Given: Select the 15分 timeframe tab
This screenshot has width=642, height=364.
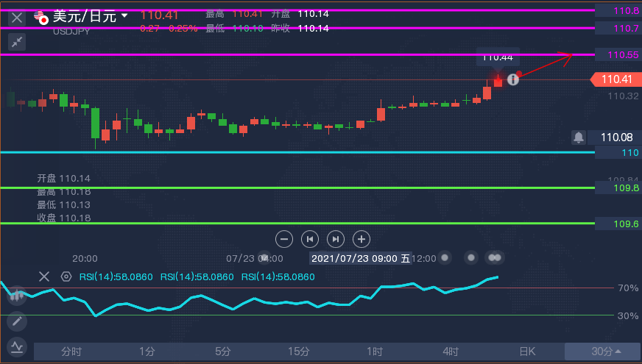Looking at the screenshot, I should (x=298, y=351).
